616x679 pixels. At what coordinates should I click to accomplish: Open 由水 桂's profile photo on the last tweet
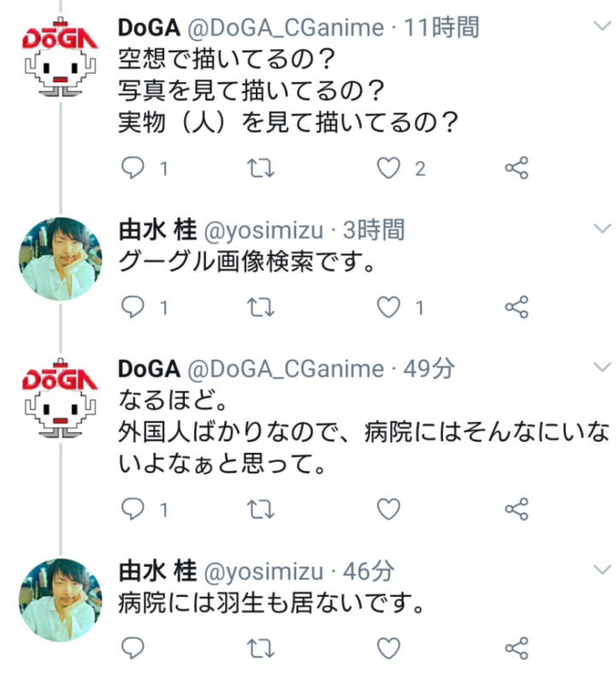[60, 599]
